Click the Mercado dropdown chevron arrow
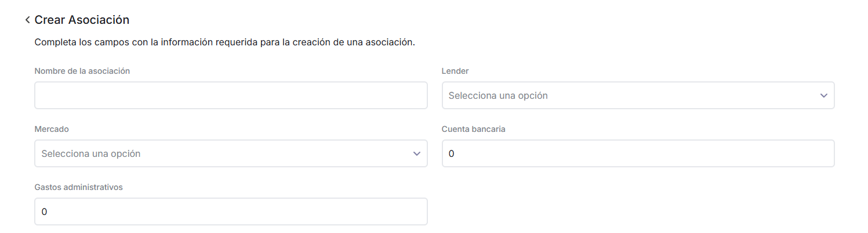This screenshot has height=233, width=868. (x=416, y=153)
